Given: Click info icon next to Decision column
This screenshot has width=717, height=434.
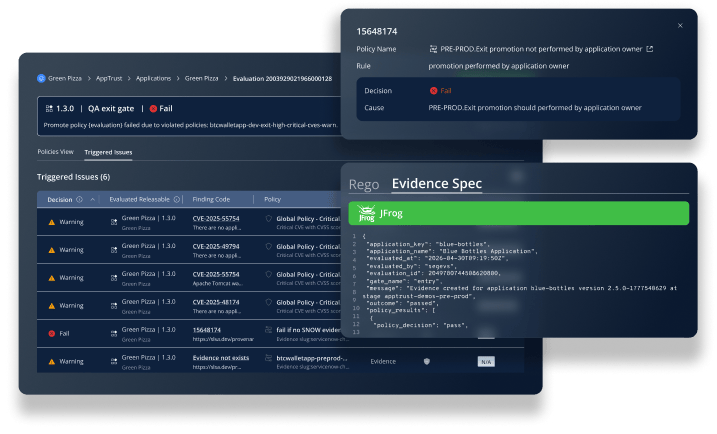Looking at the screenshot, I should (79, 199).
